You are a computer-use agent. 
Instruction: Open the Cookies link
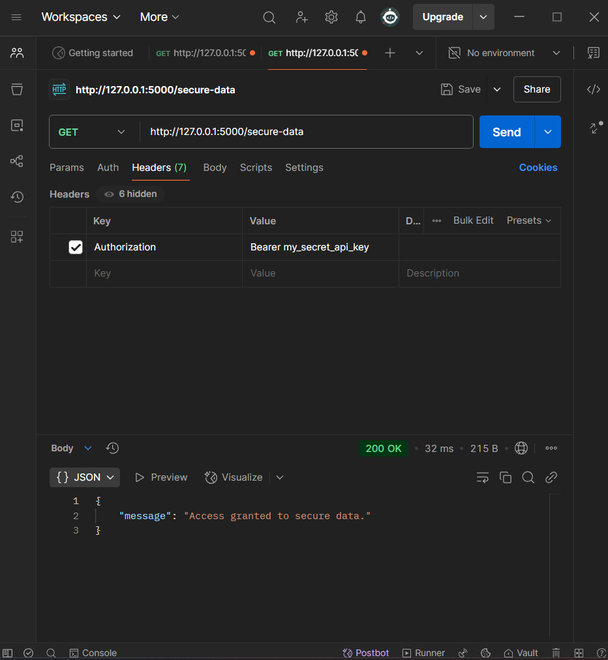pos(538,168)
